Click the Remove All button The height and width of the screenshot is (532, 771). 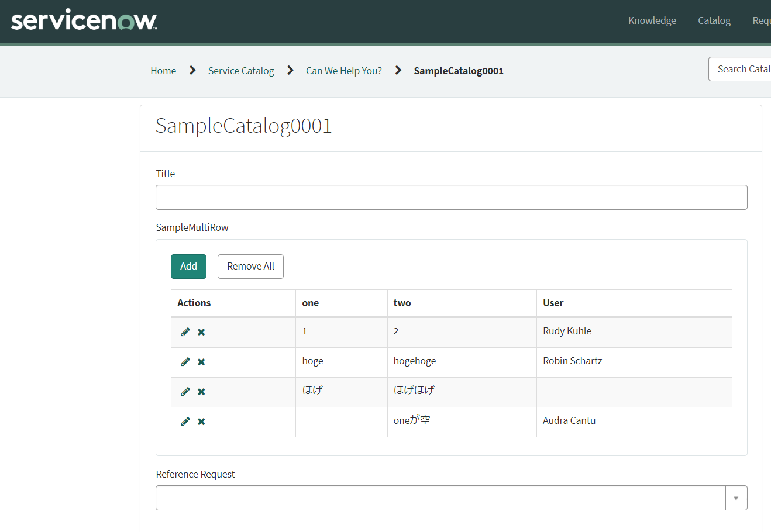[250, 266]
